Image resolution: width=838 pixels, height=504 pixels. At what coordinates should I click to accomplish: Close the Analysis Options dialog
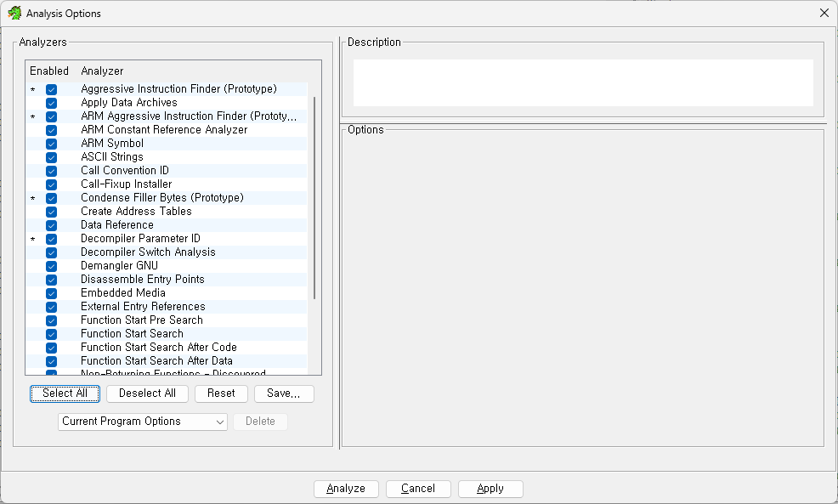point(824,13)
